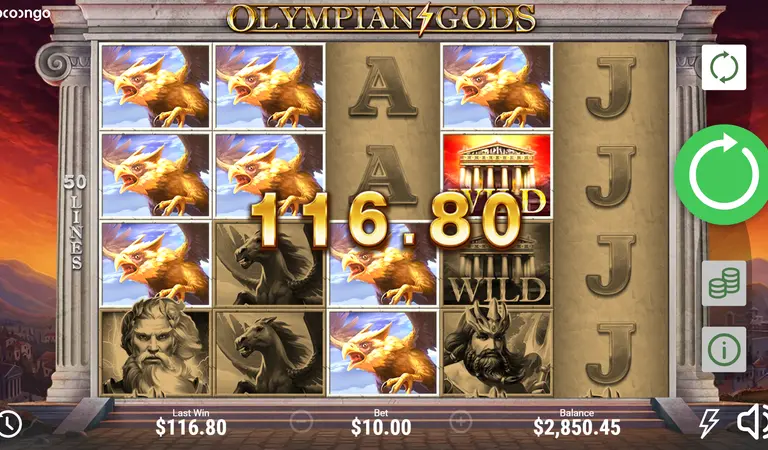Open the game info paytable
This screenshot has width=768, height=450.
point(723,350)
